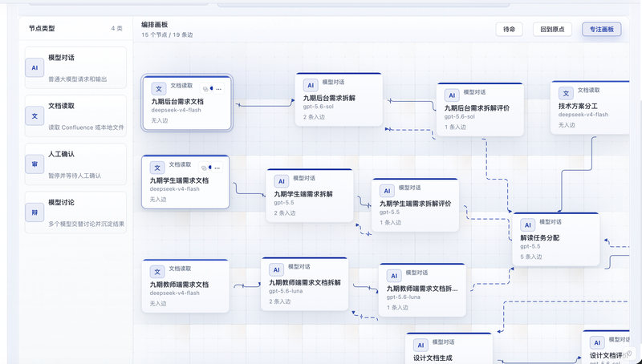This screenshot has height=364, width=642.
Task: Click the AI icon on 九期后台需求拆解评价 node
Action: [x=452, y=95]
